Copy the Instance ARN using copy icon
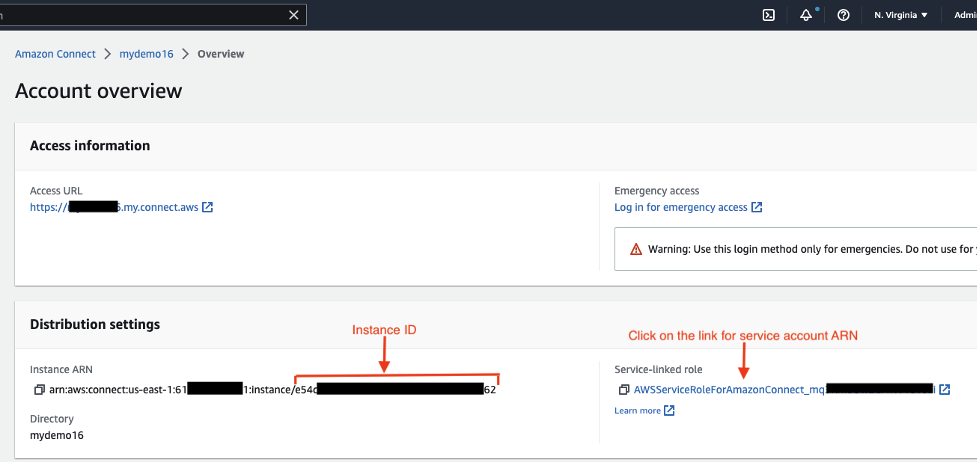Viewport: 977px width, 462px height. tap(39, 389)
